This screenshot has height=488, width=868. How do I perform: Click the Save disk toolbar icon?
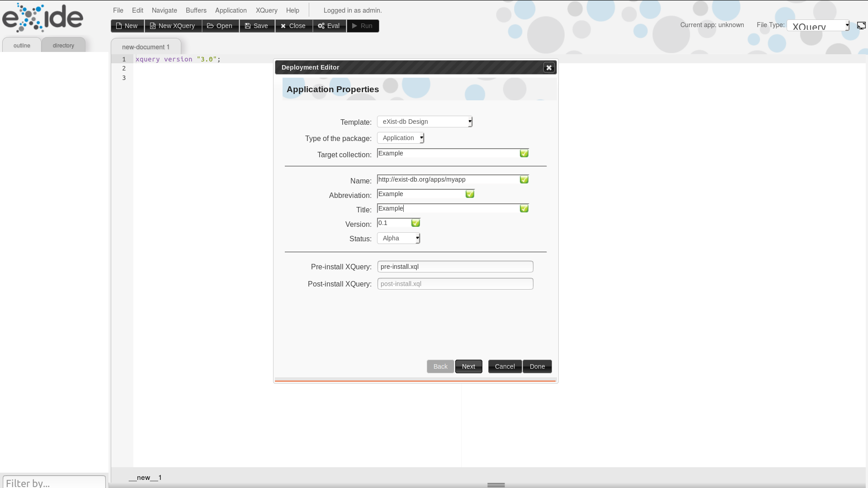[x=248, y=26]
